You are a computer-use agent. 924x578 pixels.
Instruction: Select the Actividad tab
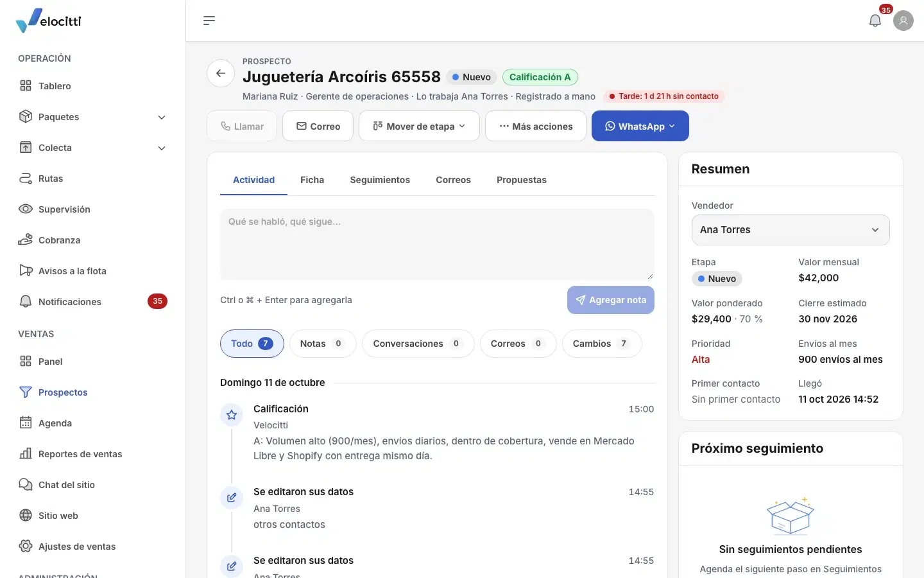pyautogui.click(x=253, y=180)
